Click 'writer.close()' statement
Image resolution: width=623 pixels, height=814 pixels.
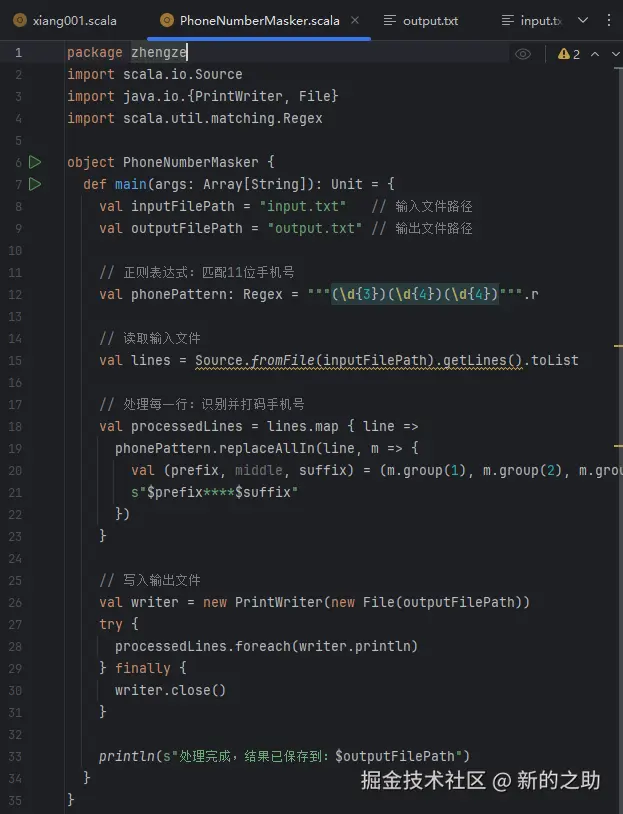point(170,690)
